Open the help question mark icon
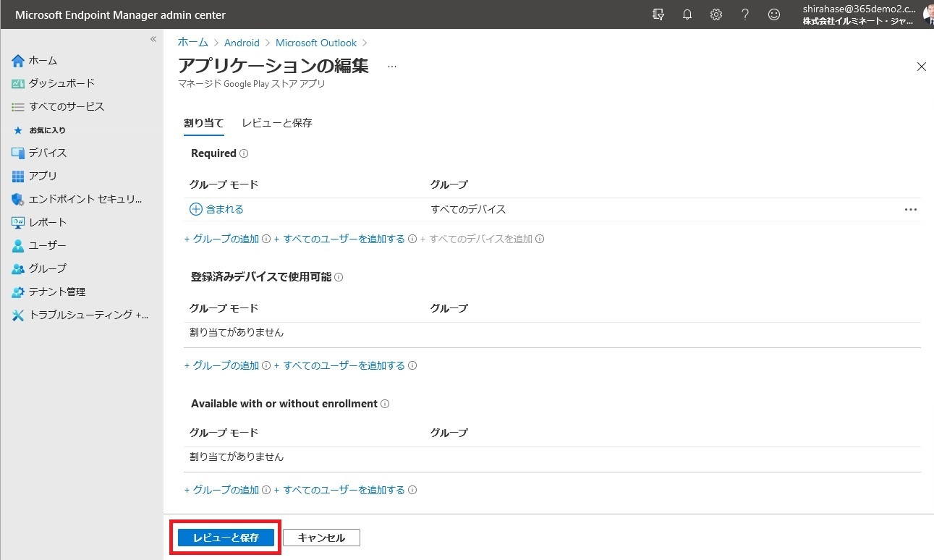The image size is (934, 560). pos(745,14)
